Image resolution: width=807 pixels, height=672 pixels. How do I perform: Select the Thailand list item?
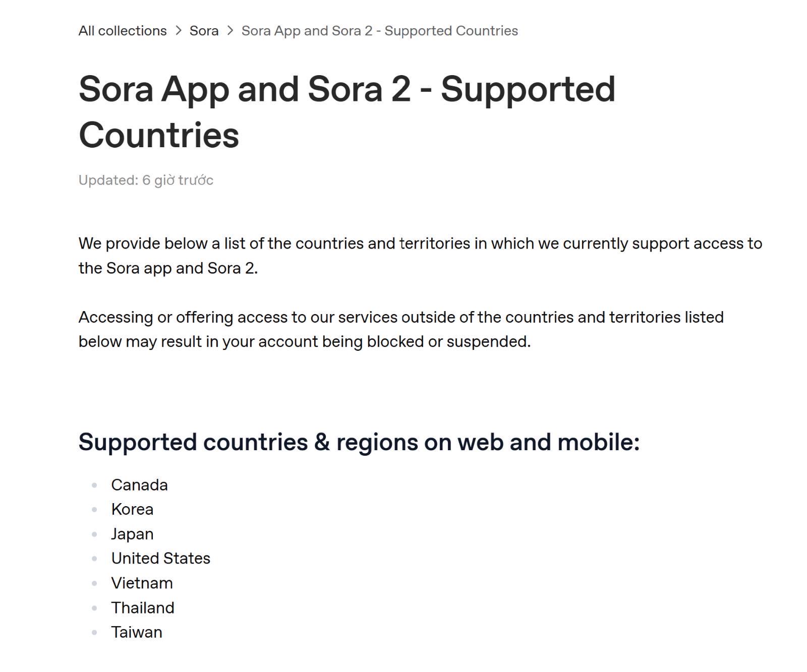tap(143, 608)
